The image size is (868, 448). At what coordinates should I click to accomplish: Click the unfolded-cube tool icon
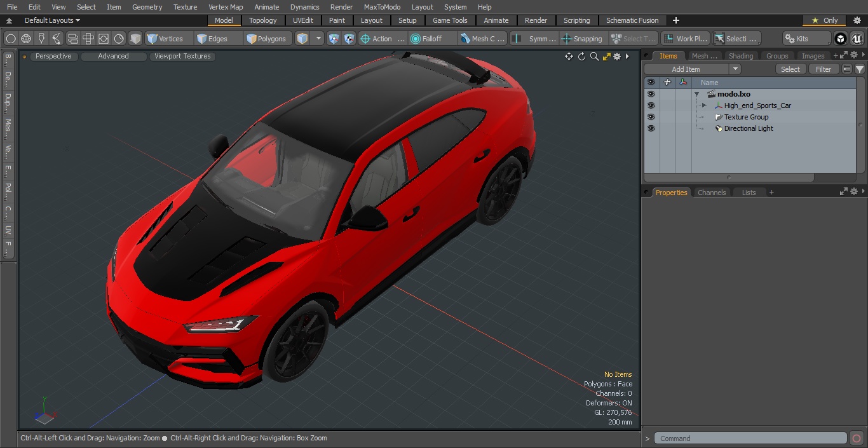[88, 39]
